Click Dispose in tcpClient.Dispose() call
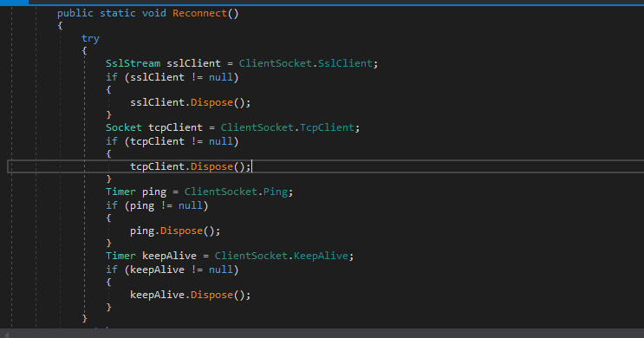Screen dimensions: 644x338 212,166
